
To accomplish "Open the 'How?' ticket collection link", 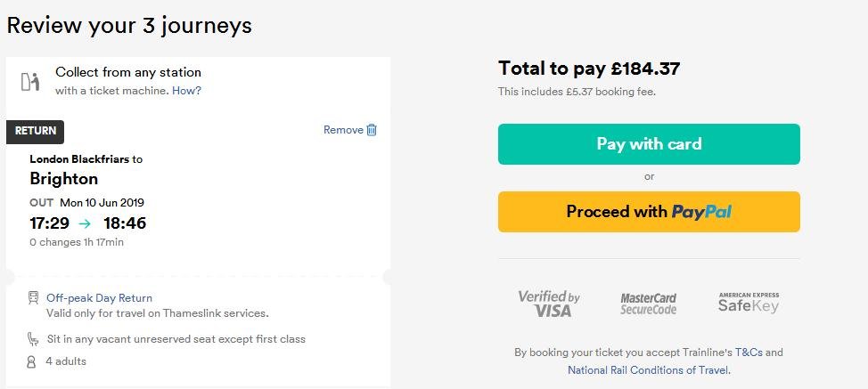I will [186, 91].
